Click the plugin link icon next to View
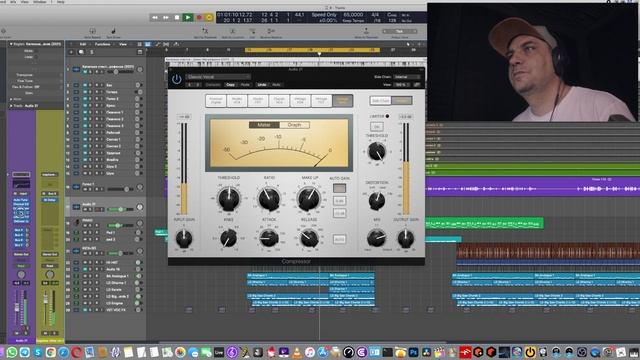Viewport: 640px width, 360px height. 417,84
